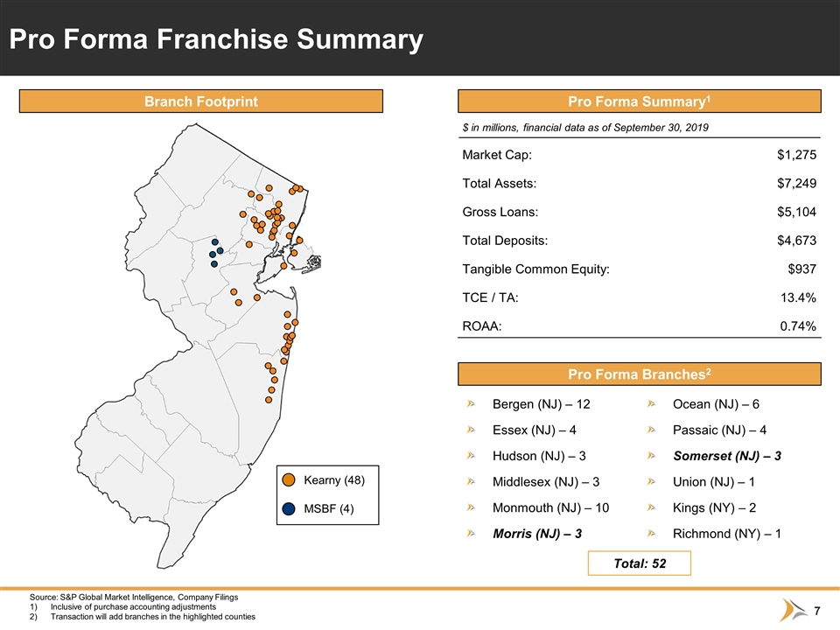Select the text Ocean (NJ) – 6
This screenshot has width=840, height=630.
pos(716,404)
